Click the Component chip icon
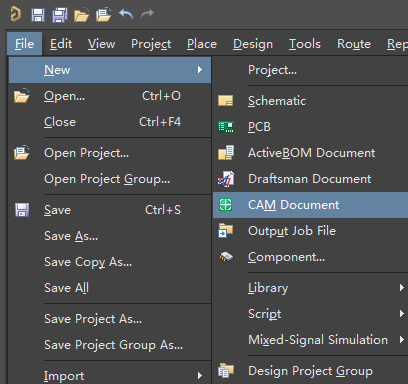Viewport: 408px width, 384px height. [x=226, y=257]
